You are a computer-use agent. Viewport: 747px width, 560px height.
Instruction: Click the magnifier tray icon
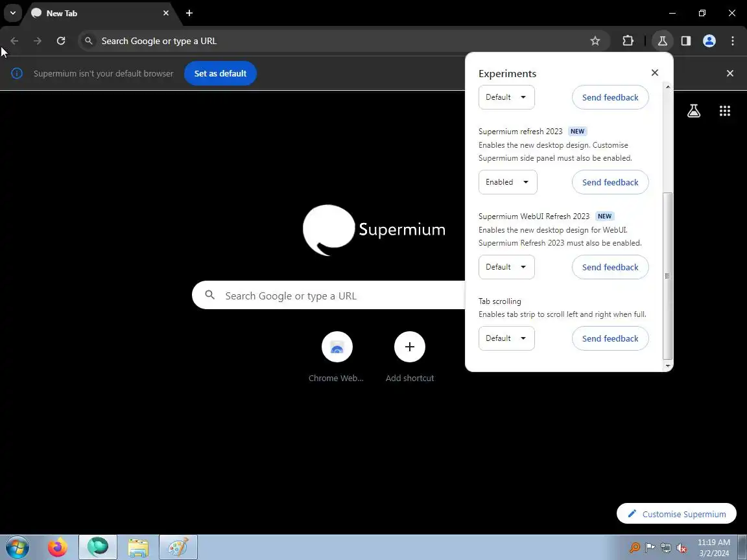tap(634, 548)
